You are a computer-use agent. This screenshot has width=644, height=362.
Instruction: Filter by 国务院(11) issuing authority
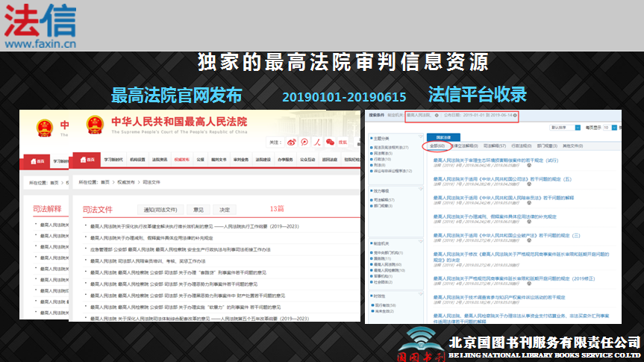pos(382,259)
